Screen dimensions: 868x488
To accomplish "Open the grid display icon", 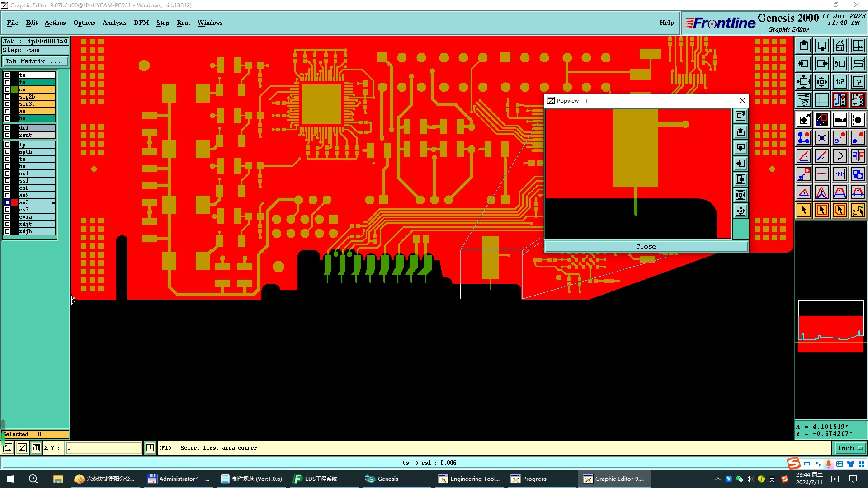I will click(x=821, y=100).
